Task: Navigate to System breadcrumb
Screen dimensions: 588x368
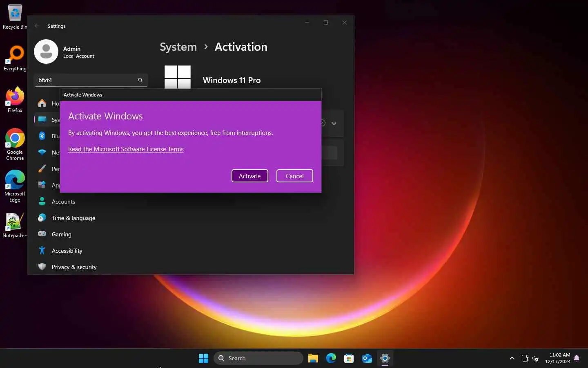Action: 178,47
